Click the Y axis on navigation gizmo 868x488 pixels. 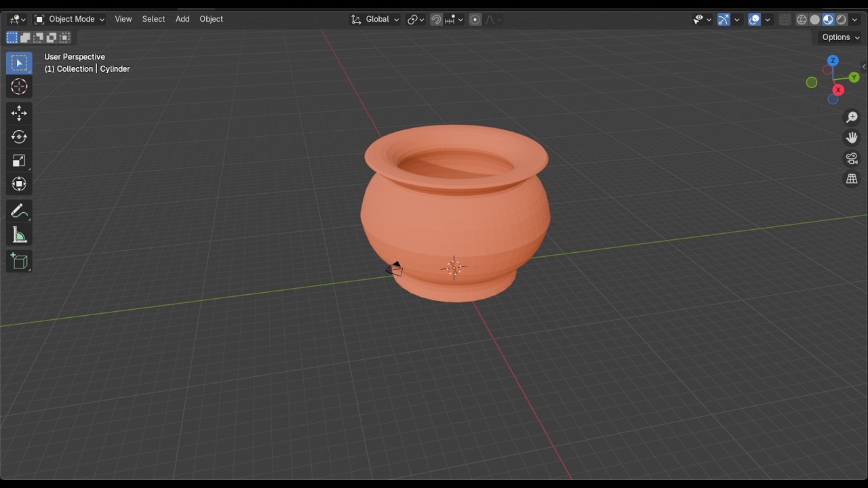pyautogui.click(x=854, y=78)
